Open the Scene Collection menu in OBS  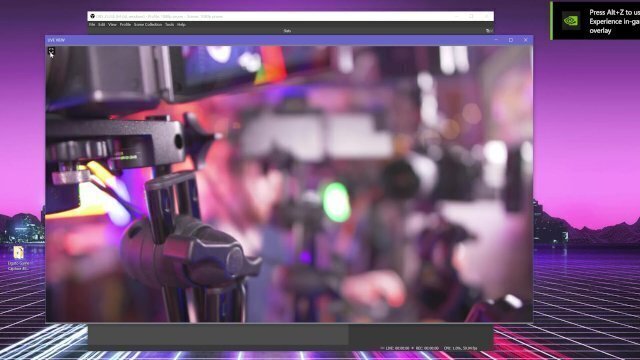[x=148, y=24]
